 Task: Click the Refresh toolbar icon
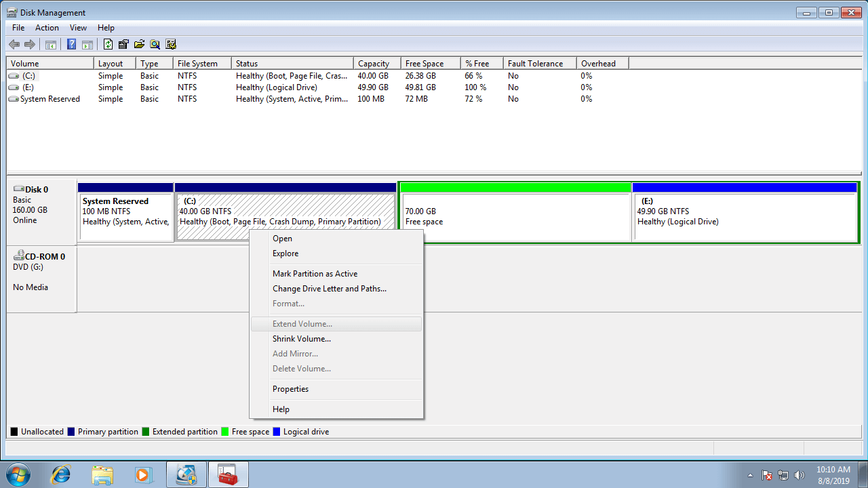(x=108, y=45)
